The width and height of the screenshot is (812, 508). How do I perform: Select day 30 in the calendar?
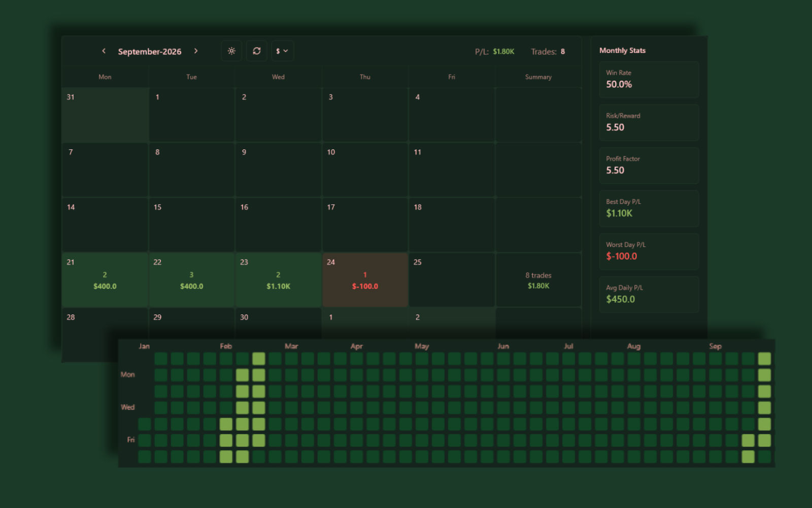click(x=279, y=323)
